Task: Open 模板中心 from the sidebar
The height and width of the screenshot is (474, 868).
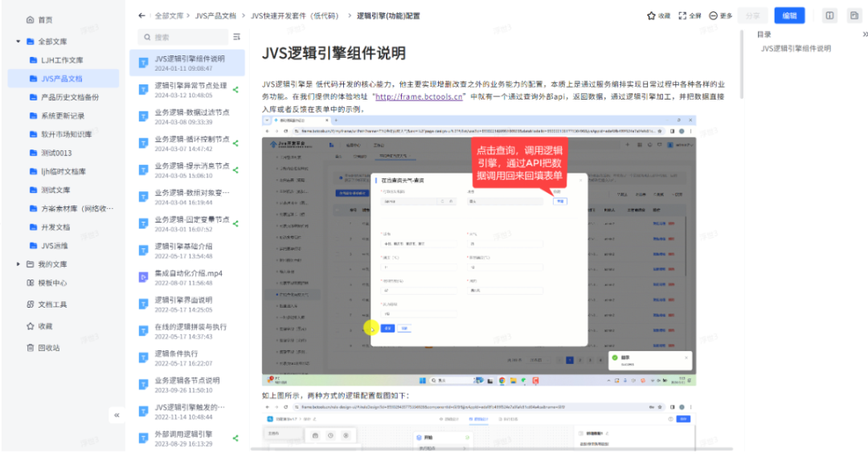Action: (52, 283)
